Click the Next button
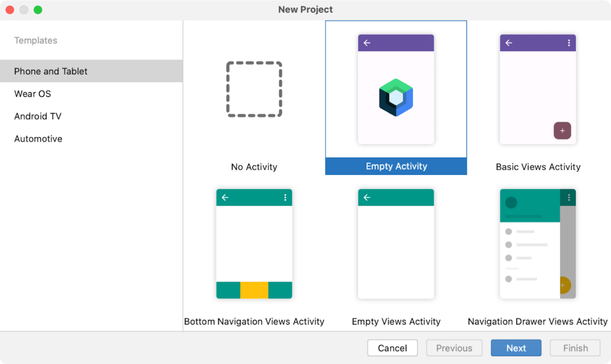 (x=516, y=348)
